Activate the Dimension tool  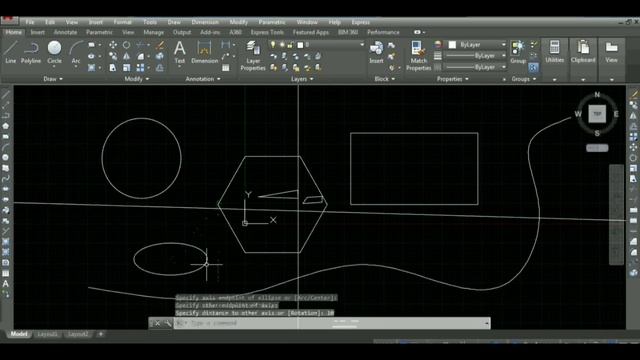coord(204,52)
